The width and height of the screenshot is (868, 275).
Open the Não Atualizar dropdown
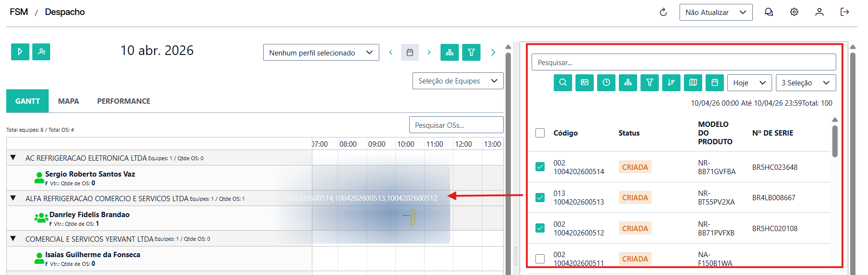pos(716,13)
